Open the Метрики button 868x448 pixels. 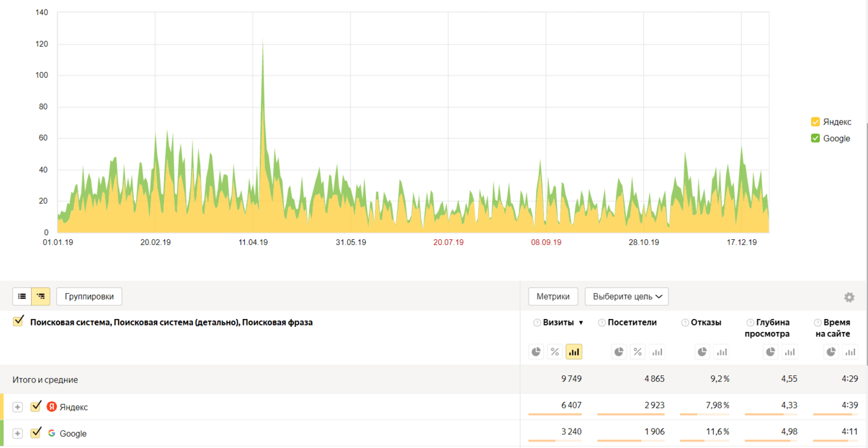pos(553,296)
